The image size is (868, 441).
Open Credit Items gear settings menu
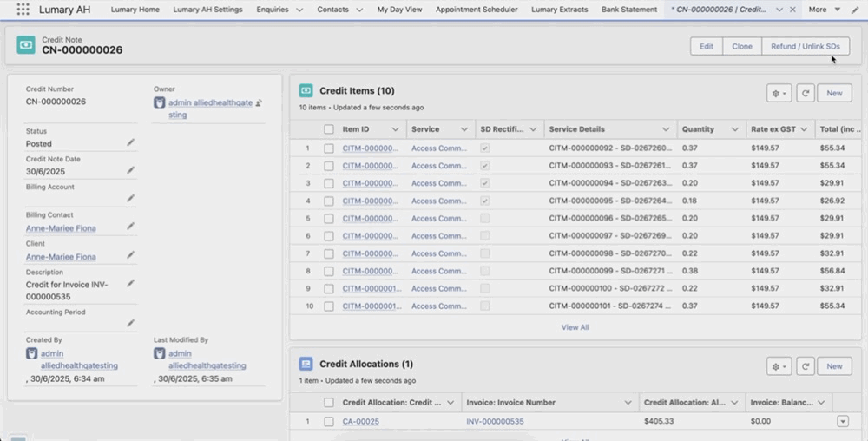pyautogui.click(x=779, y=93)
